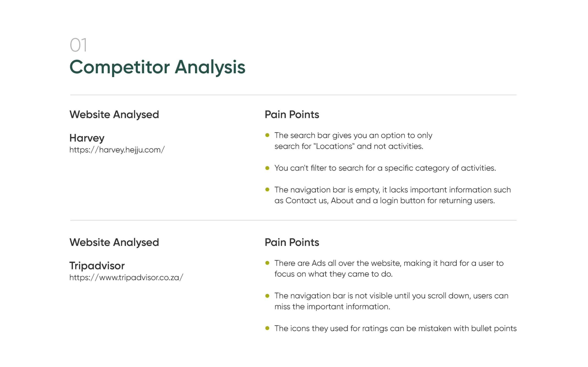This screenshot has width=588, height=367.
Task: Click the Website Analysed heading above Tripadvisor
Action: tap(114, 242)
